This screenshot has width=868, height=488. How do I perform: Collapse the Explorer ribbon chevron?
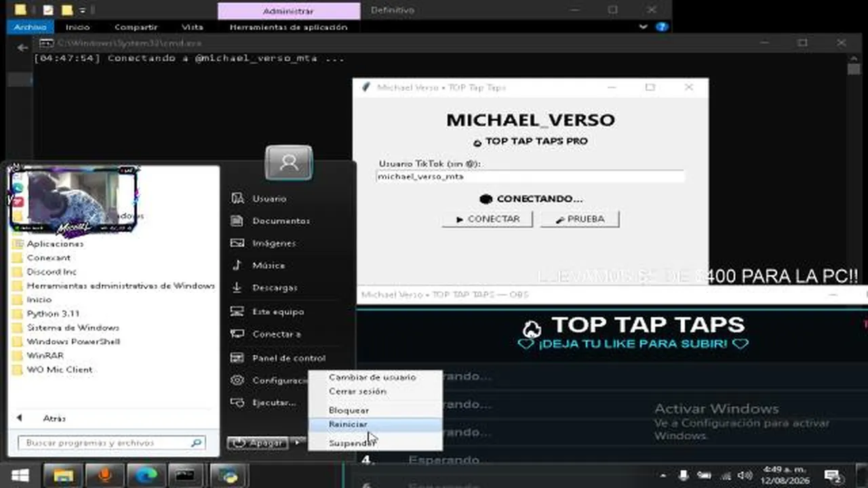pos(644,27)
